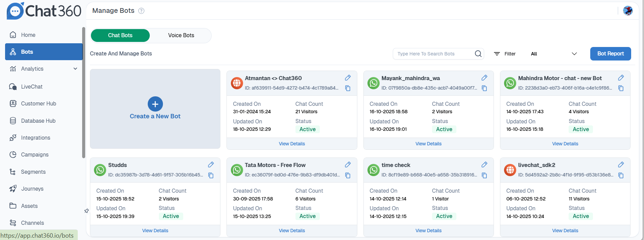Go to Campaigns in sidebar
Viewport: 644px width, 240px height.
(34, 155)
